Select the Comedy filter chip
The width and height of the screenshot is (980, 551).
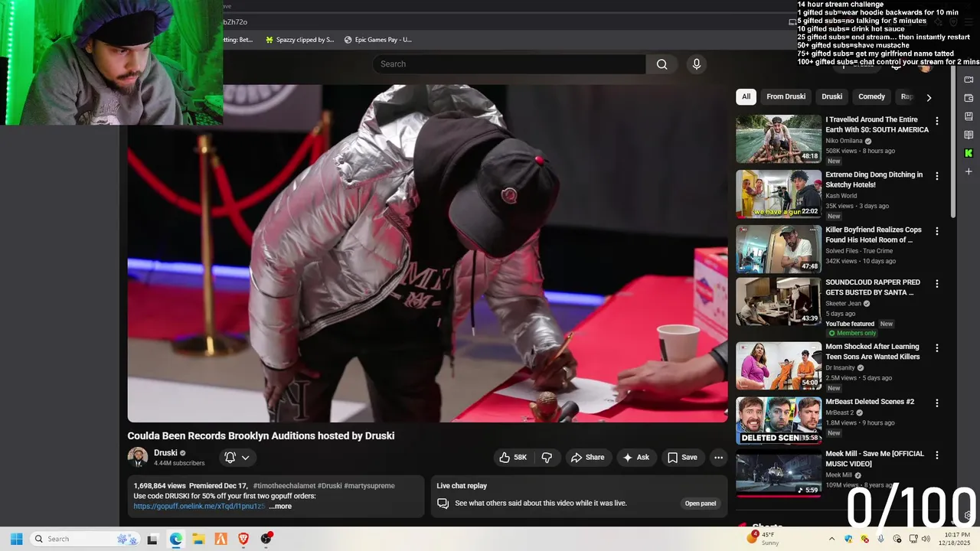(x=871, y=96)
